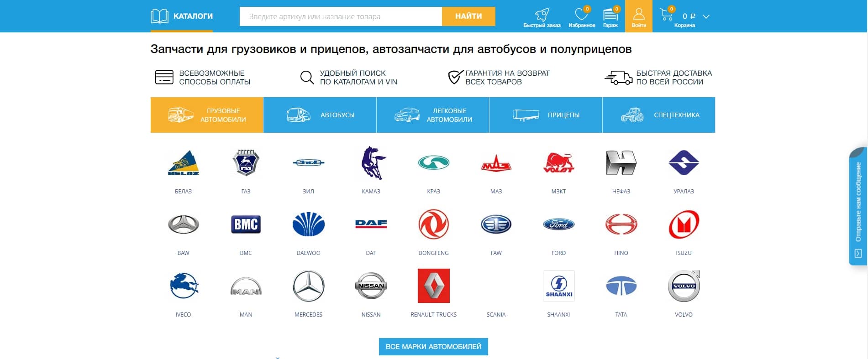Open the Гараж garage icon
The height and width of the screenshot is (359, 868).
click(x=610, y=15)
